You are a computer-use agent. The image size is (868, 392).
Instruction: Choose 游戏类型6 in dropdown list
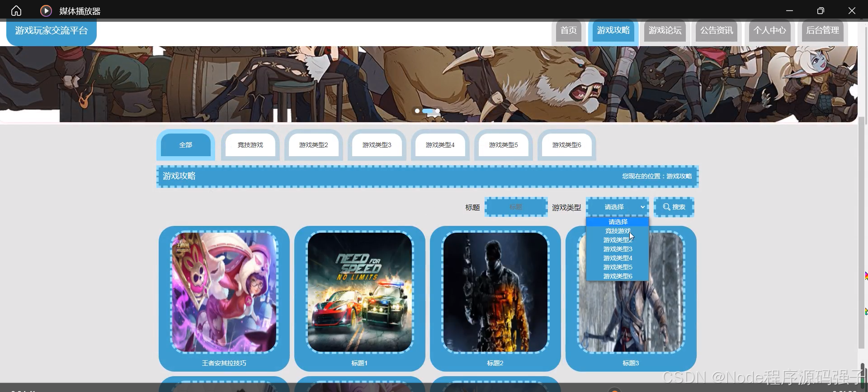tap(618, 276)
